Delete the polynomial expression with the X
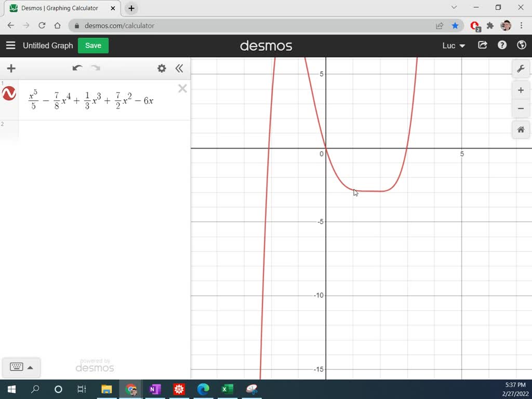Screen dimensions: 532x399 [182, 88]
